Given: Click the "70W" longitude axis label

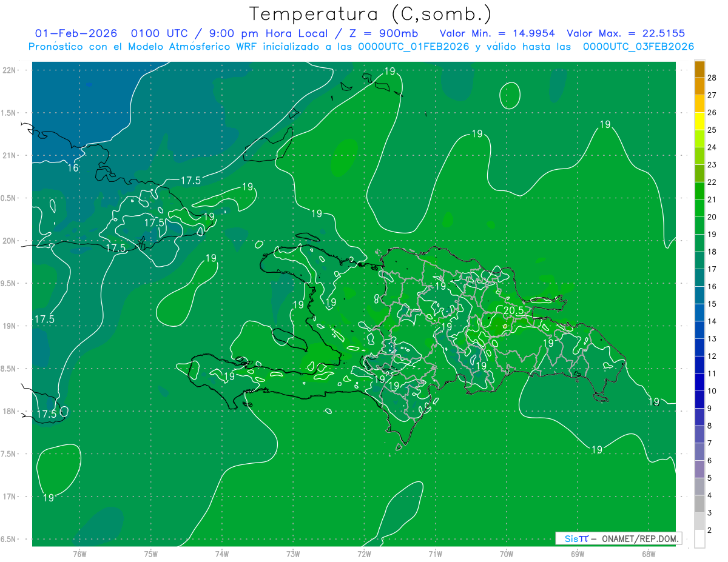Looking at the screenshot, I should point(507,554).
